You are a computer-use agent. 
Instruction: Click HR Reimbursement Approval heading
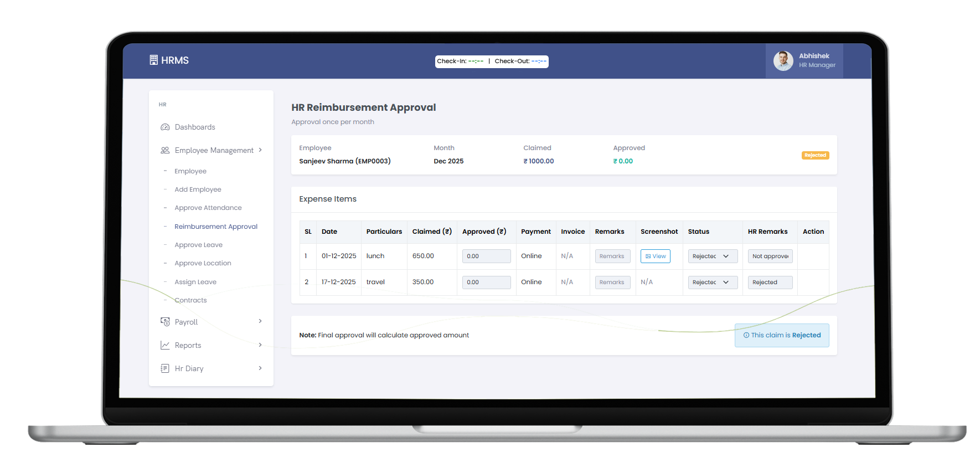(364, 107)
